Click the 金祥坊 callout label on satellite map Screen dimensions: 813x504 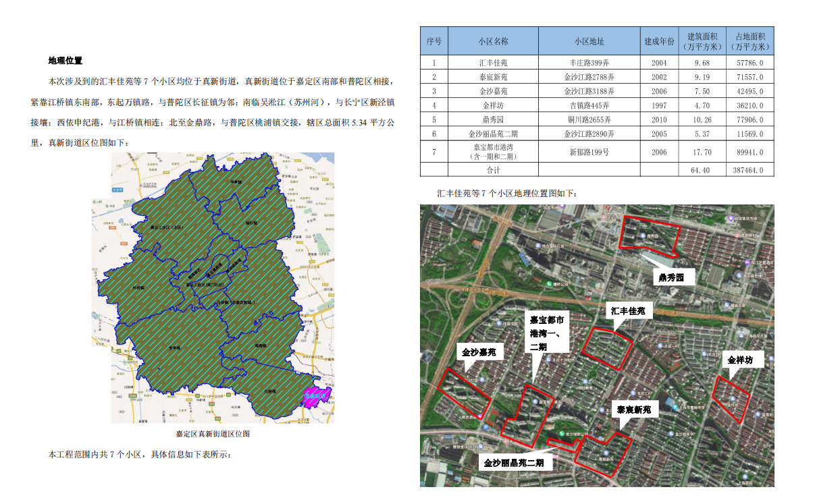pyautogui.click(x=744, y=361)
